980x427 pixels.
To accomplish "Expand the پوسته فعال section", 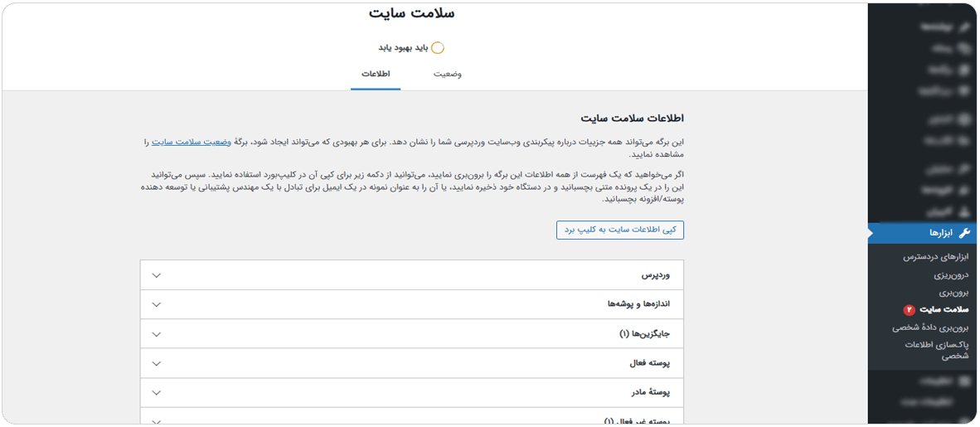I will (412, 363).
